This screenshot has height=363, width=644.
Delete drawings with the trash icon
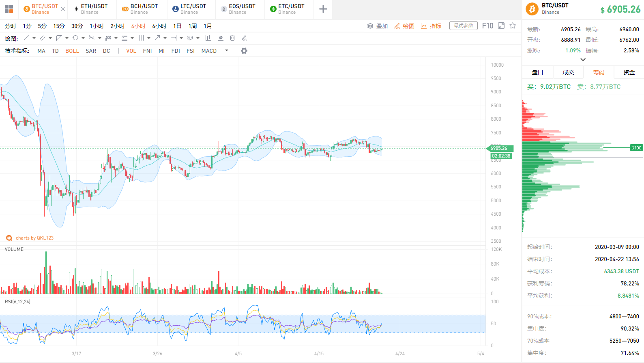click(232, 38)
